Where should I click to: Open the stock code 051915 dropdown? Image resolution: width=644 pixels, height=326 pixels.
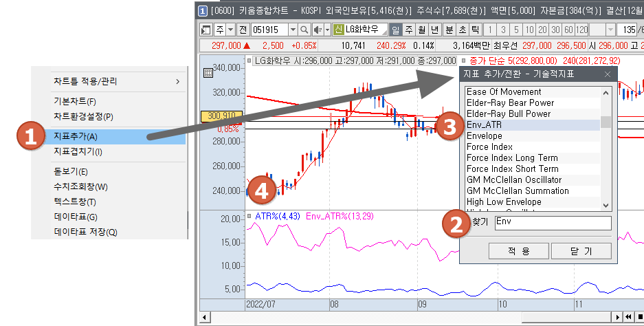coord(293,30)
